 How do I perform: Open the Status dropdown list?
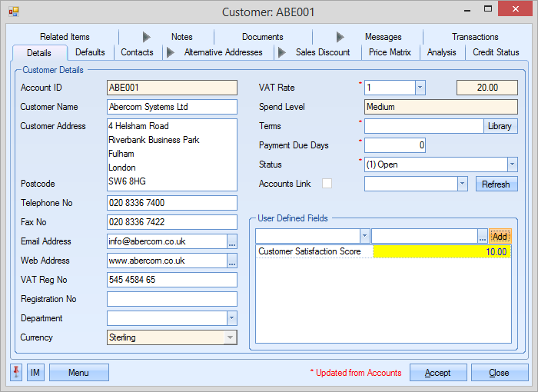pos(512,164)
